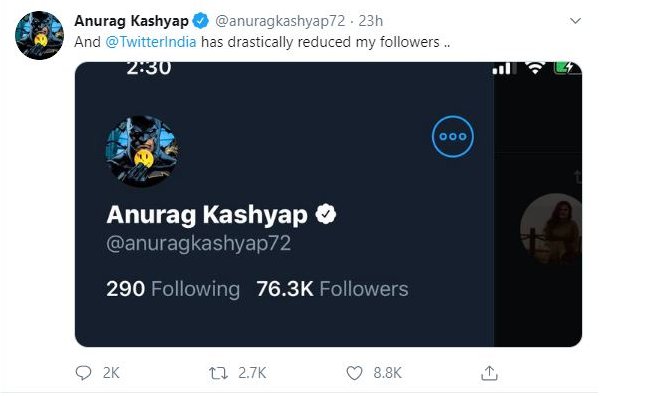Click 290 Following in the image
Image resolution: width=647 pixels, height=396 pixels.
pos(173,289)
